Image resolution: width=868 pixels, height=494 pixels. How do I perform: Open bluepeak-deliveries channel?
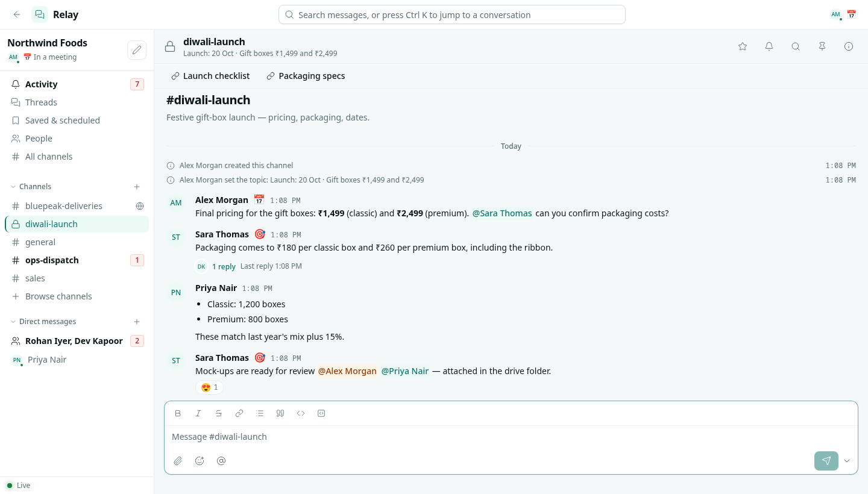click(x=77, y=206)
